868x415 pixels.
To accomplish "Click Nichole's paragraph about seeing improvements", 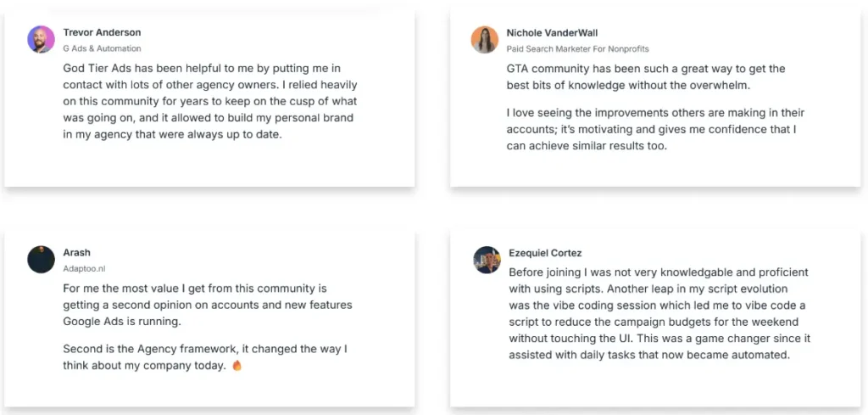I will coord(655,129).
